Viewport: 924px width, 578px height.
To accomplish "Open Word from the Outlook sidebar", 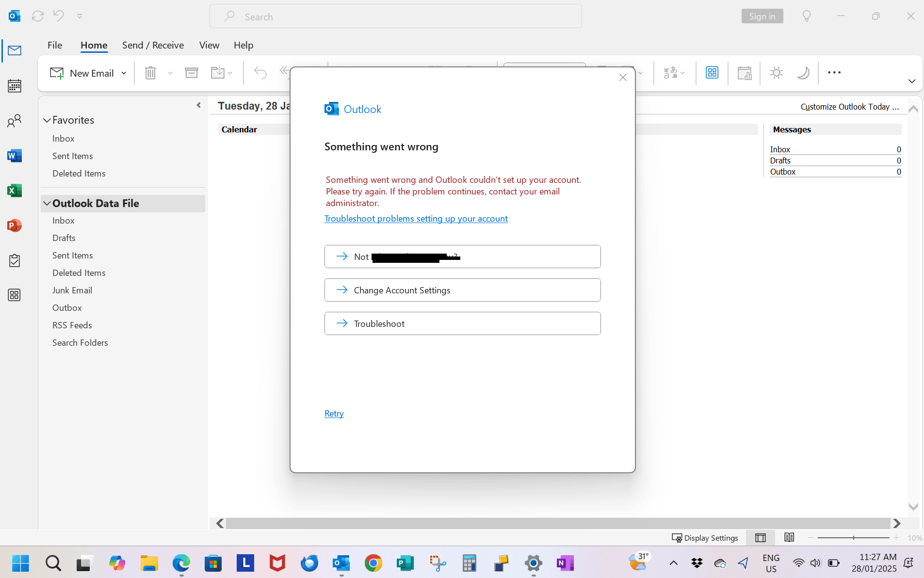I will point(15,156).
